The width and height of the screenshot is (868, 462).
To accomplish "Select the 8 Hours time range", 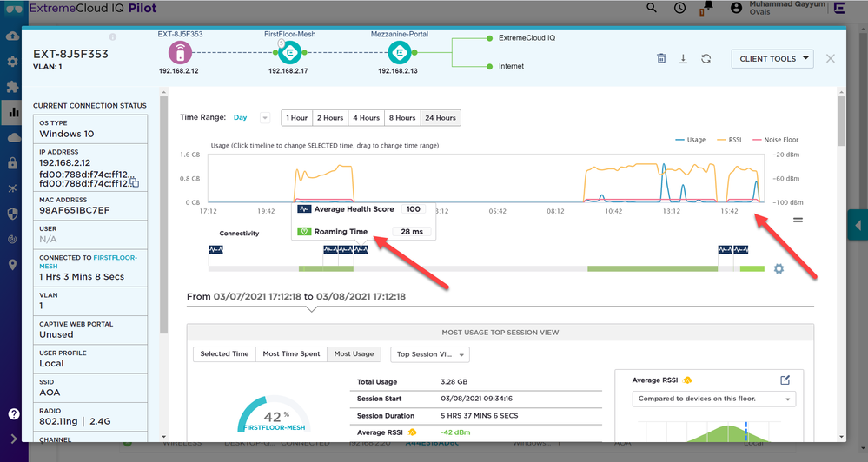I will pos(402,118).
